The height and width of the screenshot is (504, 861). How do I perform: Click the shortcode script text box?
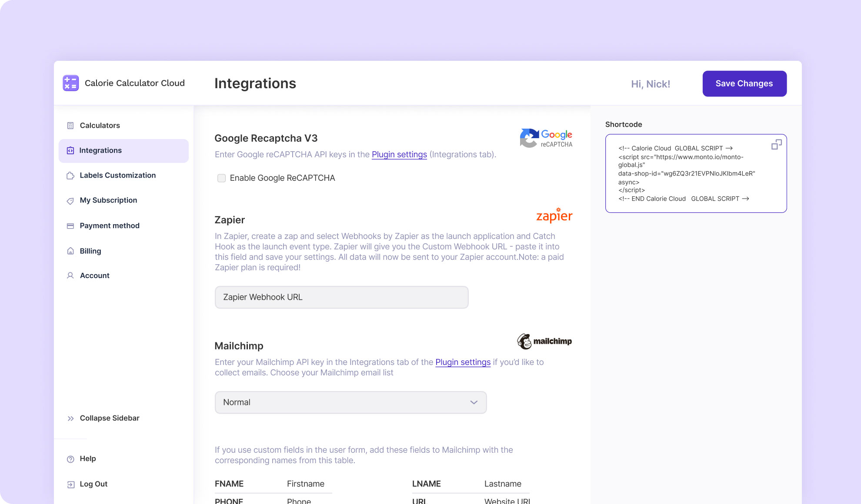(696, 173)
